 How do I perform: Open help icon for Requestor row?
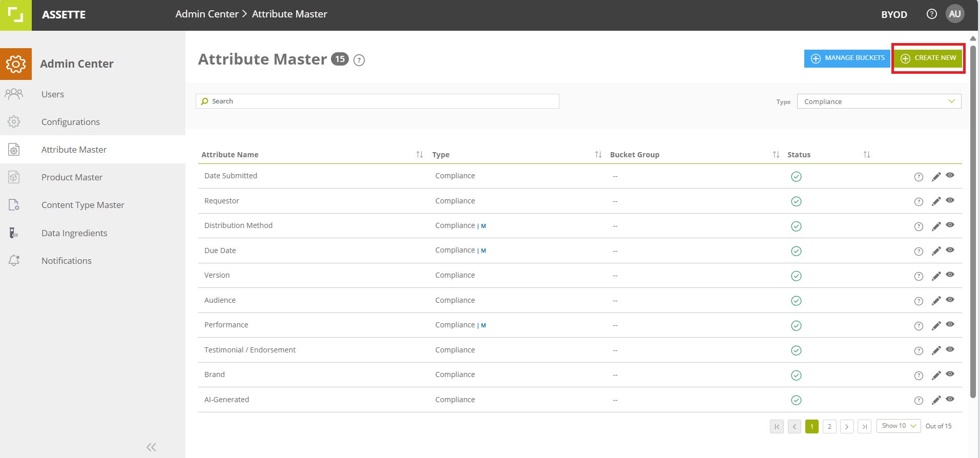(x=919, y=202)
